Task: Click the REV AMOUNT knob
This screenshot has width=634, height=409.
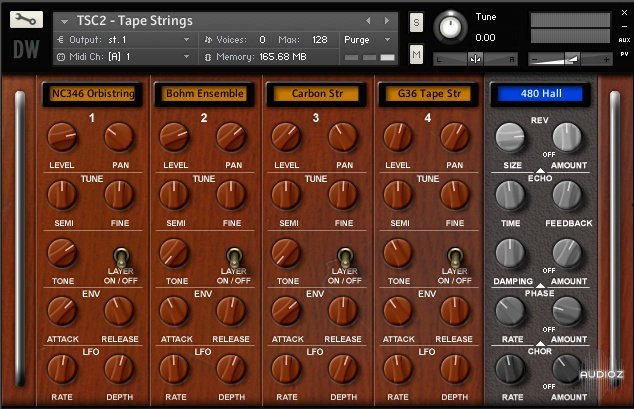Action: tap(567, 137)
